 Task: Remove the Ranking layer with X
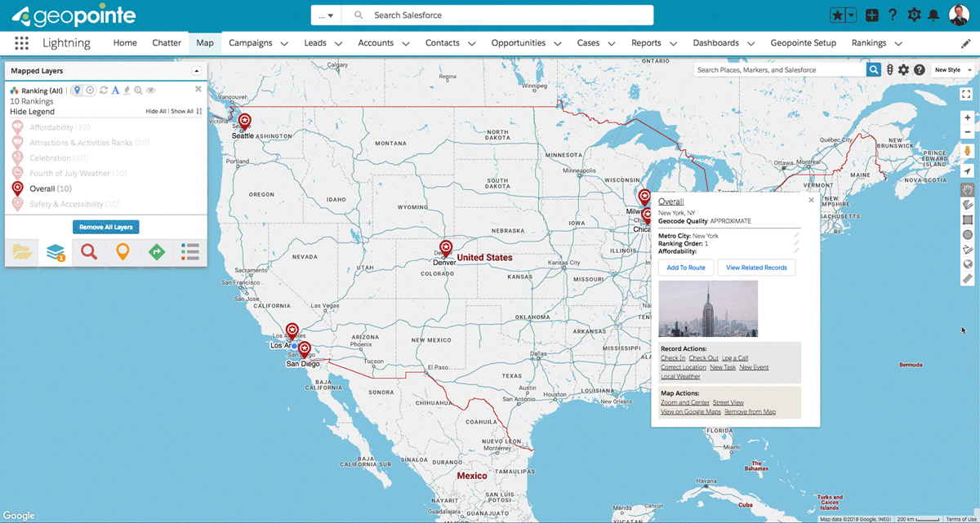pyautogui.click(x=198, y=90)
